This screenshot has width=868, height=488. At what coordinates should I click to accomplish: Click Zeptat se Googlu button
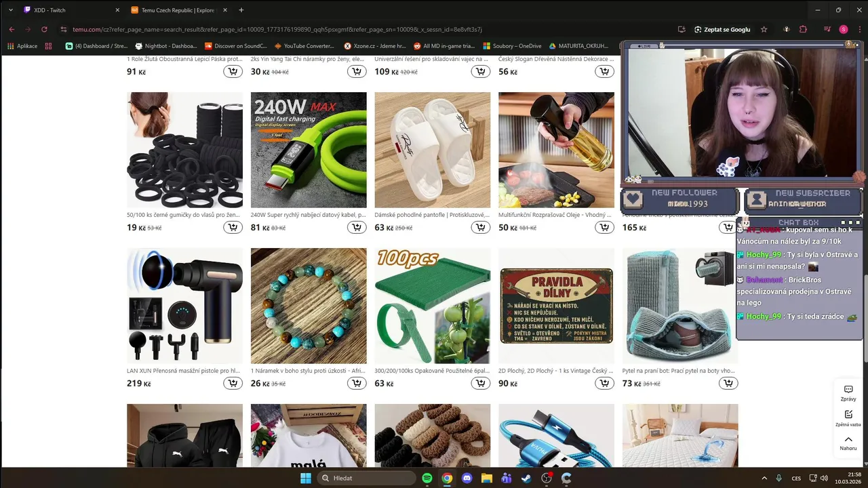point(723,29)
